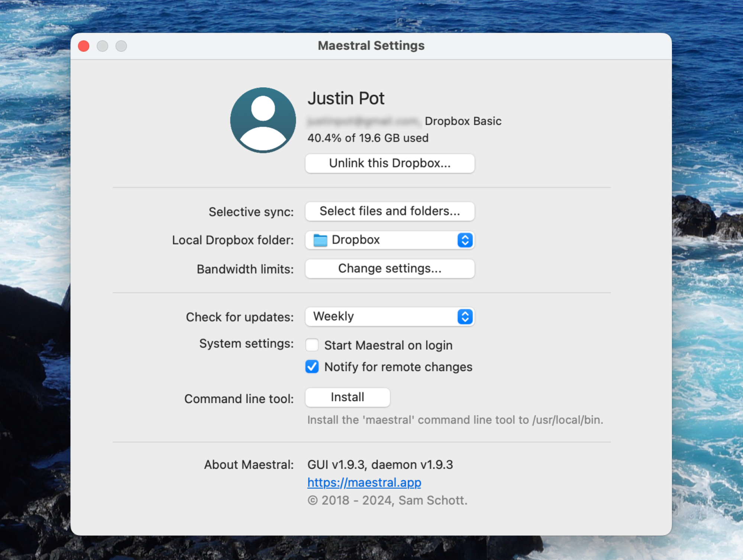Open the Local Dropbox folder dropdown
The width and height of the screenshot is (743, 560).
click(390, 240)
